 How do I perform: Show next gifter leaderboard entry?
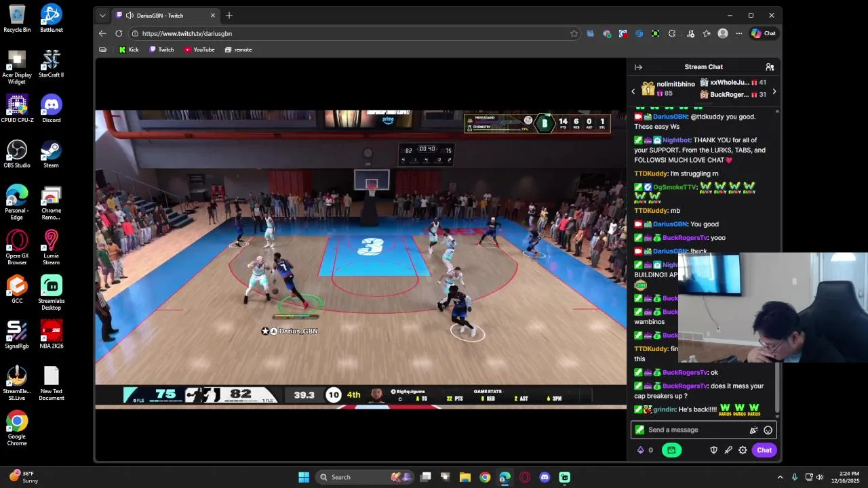774,91
